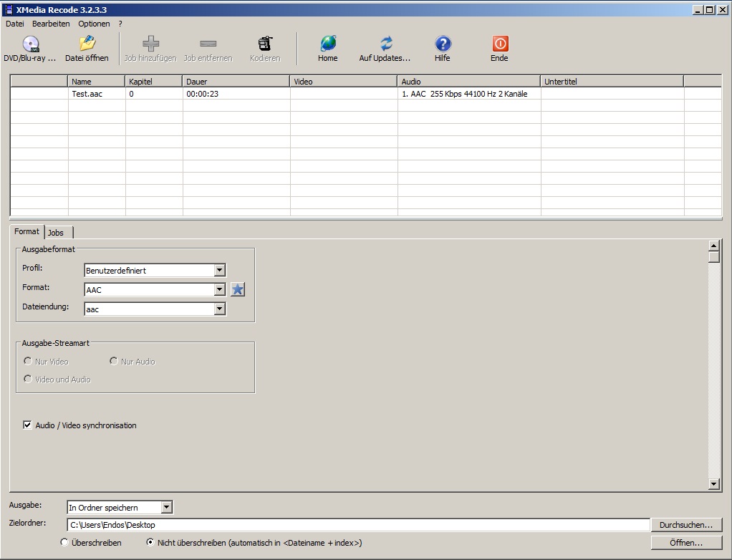
Task: Open the Datei menu
Action: point(14,24)
